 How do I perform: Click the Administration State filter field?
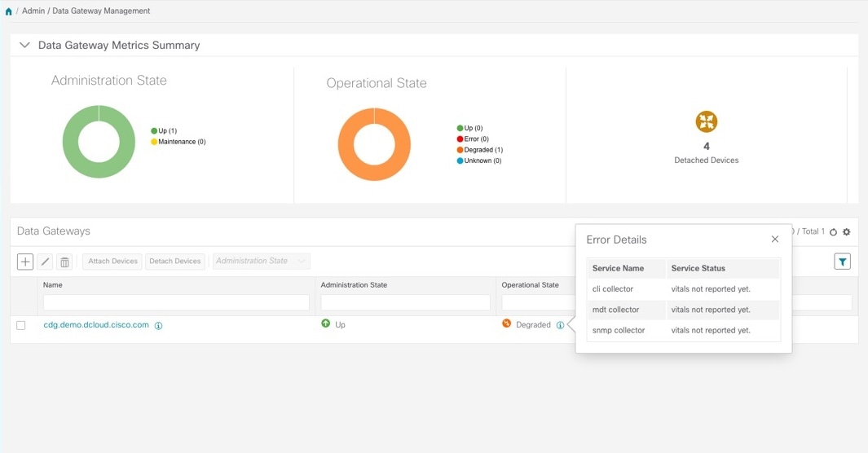click(405, 302)
